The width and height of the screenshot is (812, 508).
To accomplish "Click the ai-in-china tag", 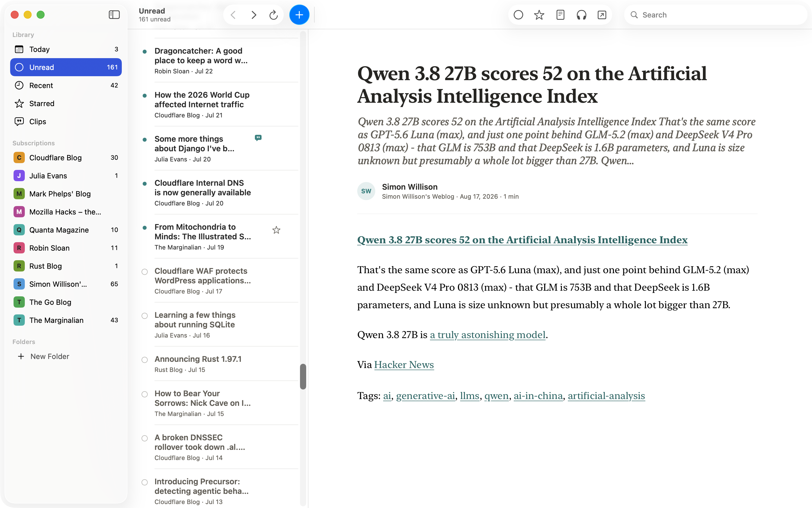I will tap(538, 396).
